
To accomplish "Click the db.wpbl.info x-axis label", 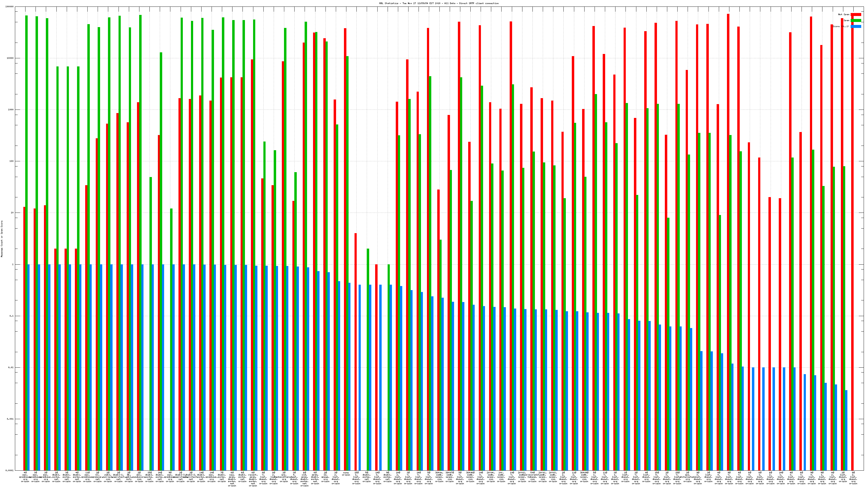I will pyautogui.click(x=129, y=477).
